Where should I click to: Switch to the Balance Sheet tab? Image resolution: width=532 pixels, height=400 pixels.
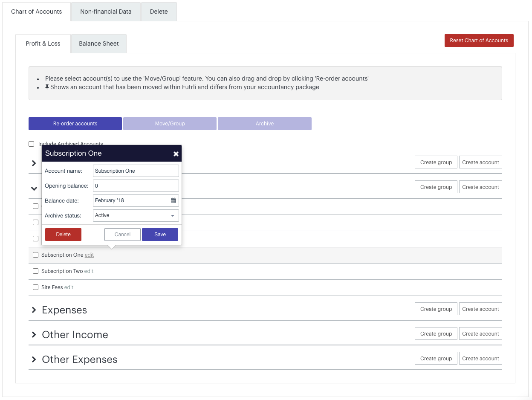tap(99, 43)
